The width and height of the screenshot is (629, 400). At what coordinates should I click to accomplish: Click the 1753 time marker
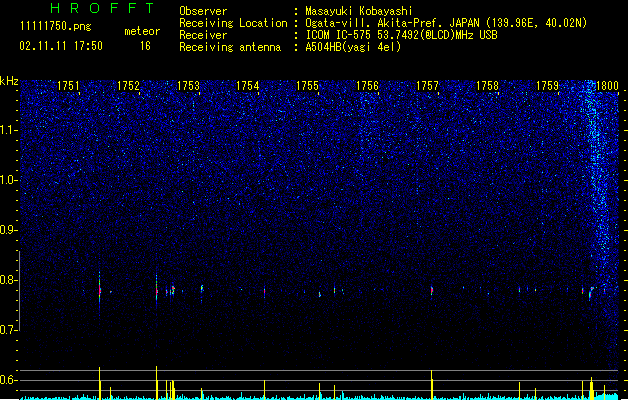tap(188, 86)
